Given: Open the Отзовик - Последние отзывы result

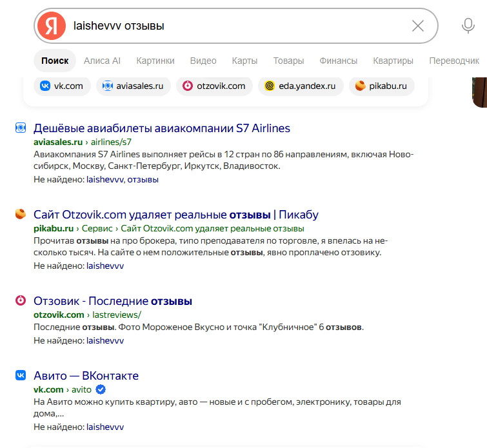Looking at the screenshot, I should [113, 301].
